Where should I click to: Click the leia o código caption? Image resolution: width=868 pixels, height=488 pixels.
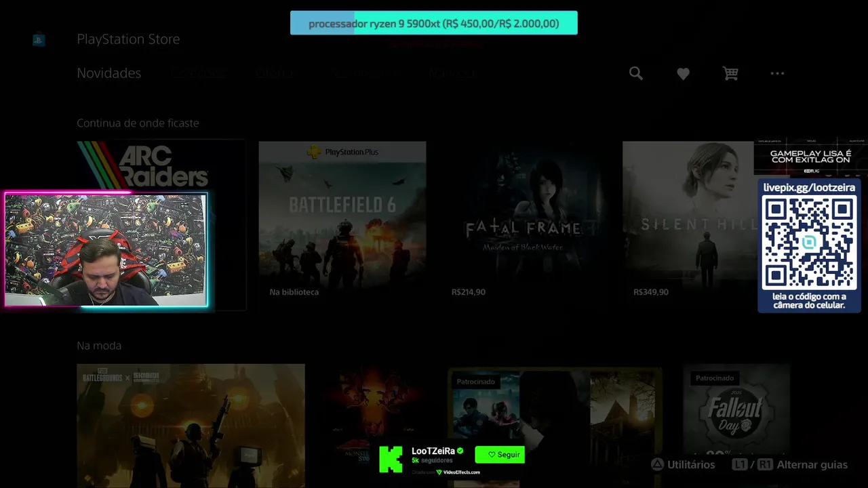tap(809, 301)
